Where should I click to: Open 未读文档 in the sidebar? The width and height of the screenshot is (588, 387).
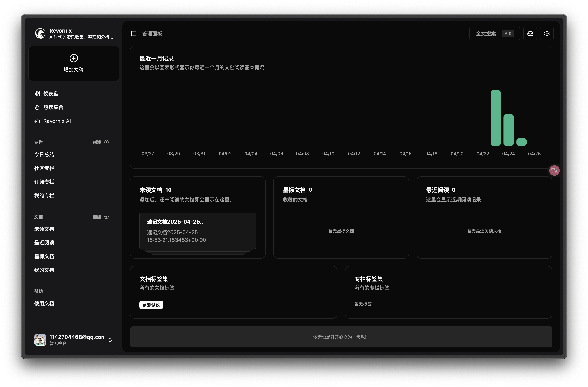point(74,229)
